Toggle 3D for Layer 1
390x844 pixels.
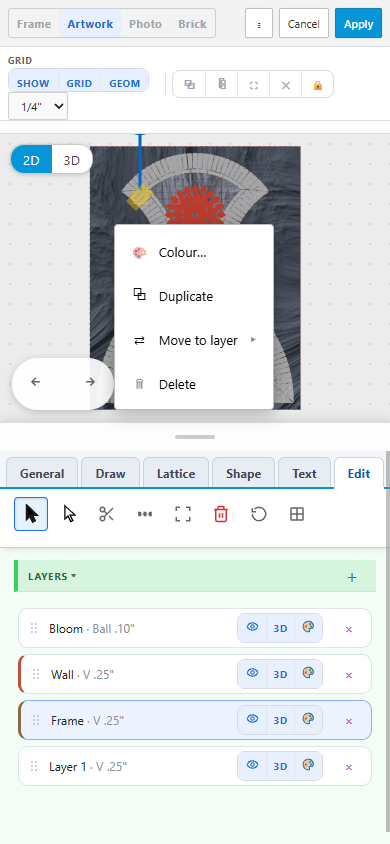tap(280, 766)
